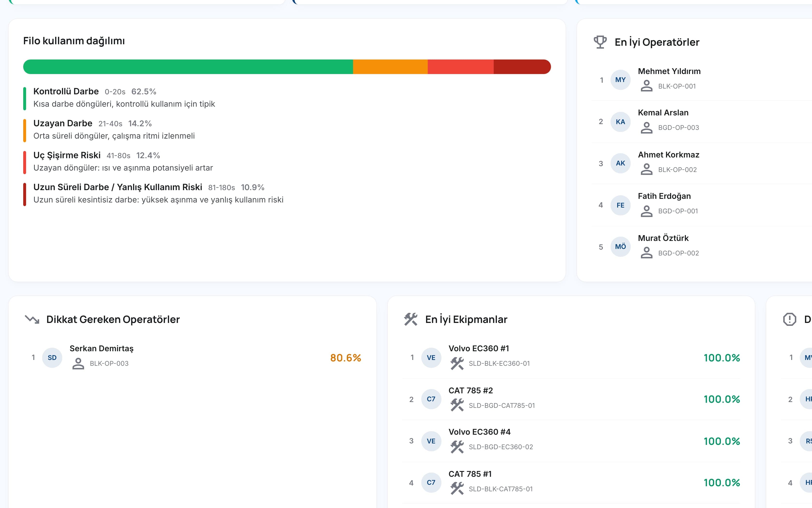This screenshot has width=812, height=508.
Task: Click the tools icon next to SLD-BGD-CAT785-01
Action: (x=457, y=405)
